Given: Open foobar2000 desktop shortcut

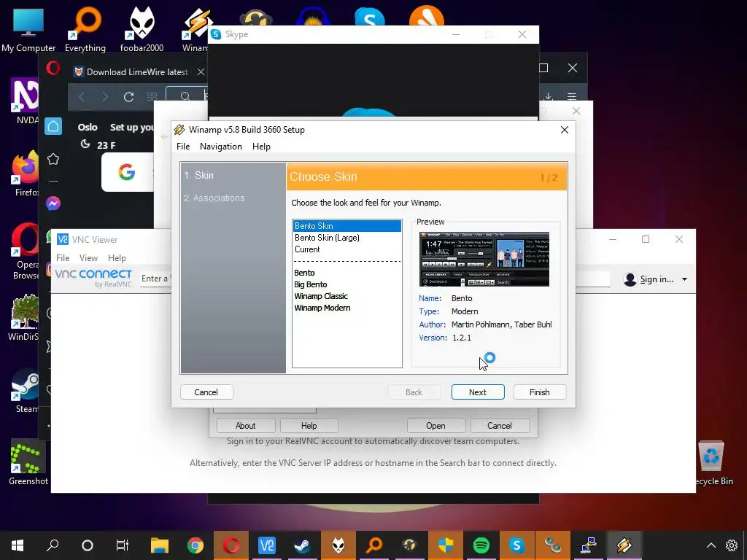Looking at the screenshot, I should pyautogui.click(x=142, y=29).
